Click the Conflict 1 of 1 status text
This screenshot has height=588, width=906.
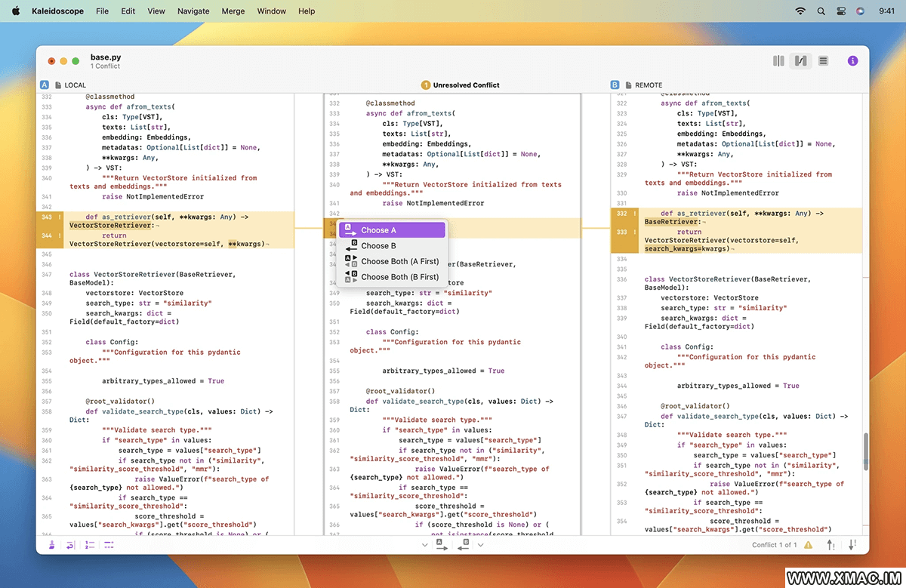pos(775,545)
